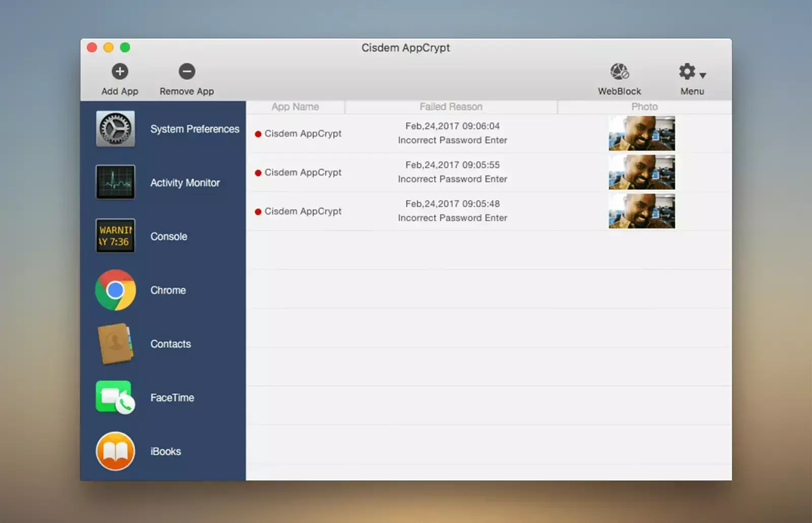Pick the Contacts address book icon
The width and height of the screenshot is (812, 523).
(x=115, y=344)
